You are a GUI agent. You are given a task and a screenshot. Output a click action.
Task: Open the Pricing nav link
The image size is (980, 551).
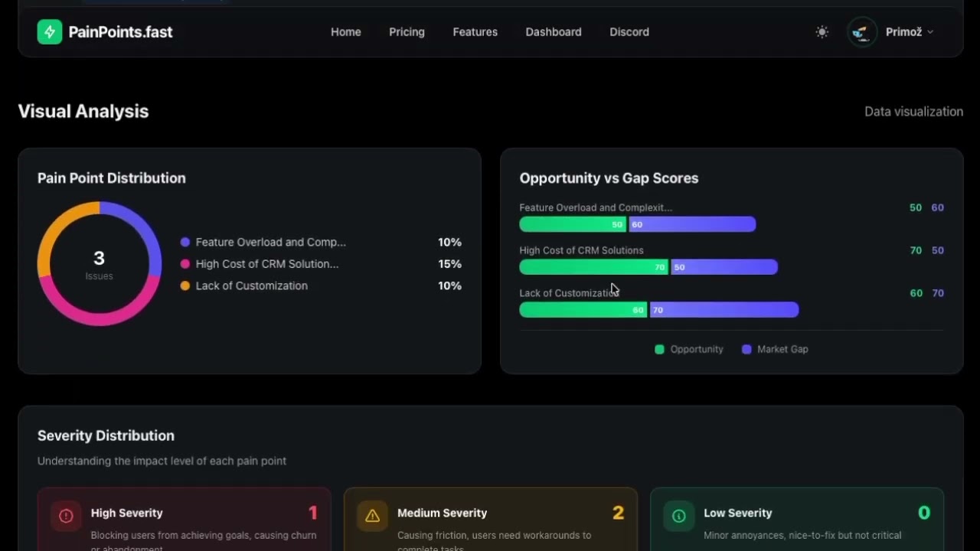pos(407,32)
